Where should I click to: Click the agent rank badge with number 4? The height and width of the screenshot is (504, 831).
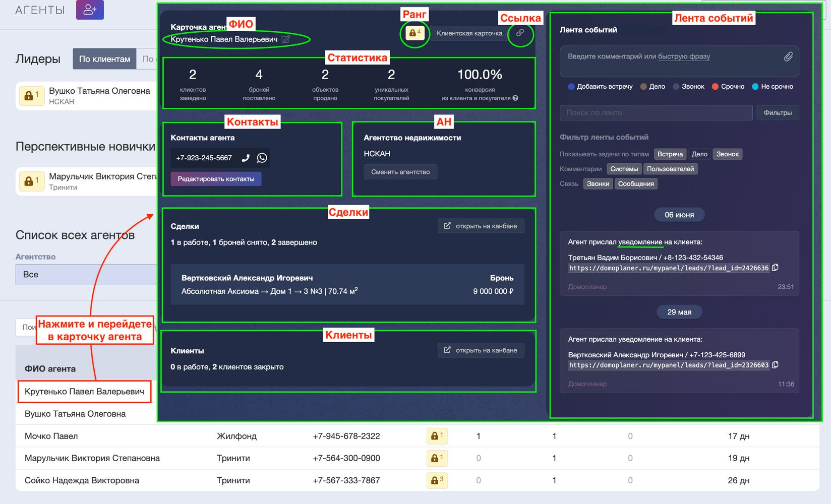click(x=415, y=33)
